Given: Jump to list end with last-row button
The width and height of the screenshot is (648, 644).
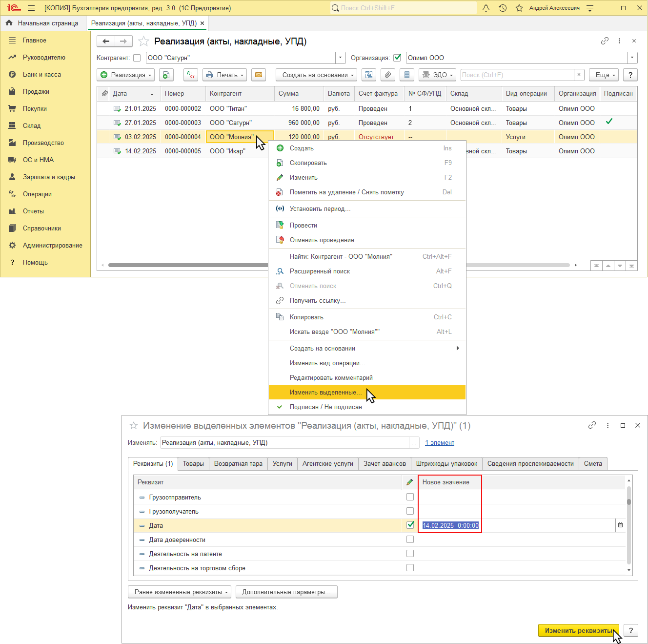Looking at the screenshot, I should click(631, 266).
